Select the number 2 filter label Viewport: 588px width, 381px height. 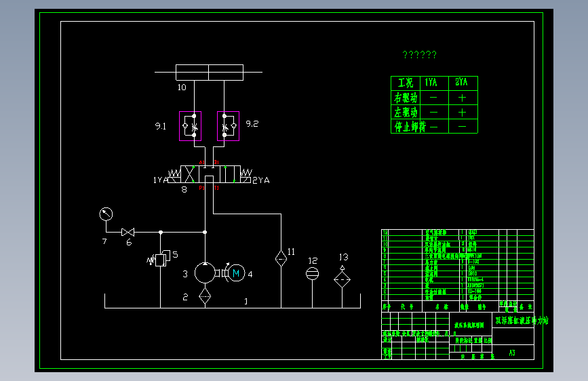click(185, 297)
